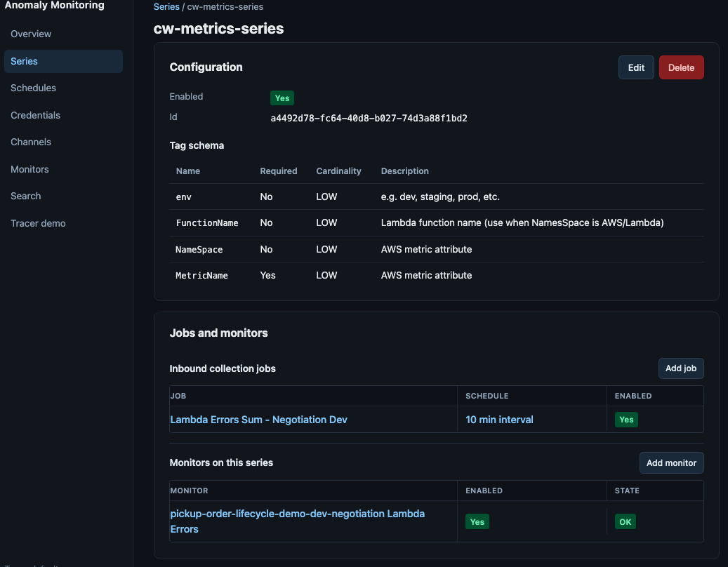Click the job's Enabled Yes badge

tap(626, 420)
